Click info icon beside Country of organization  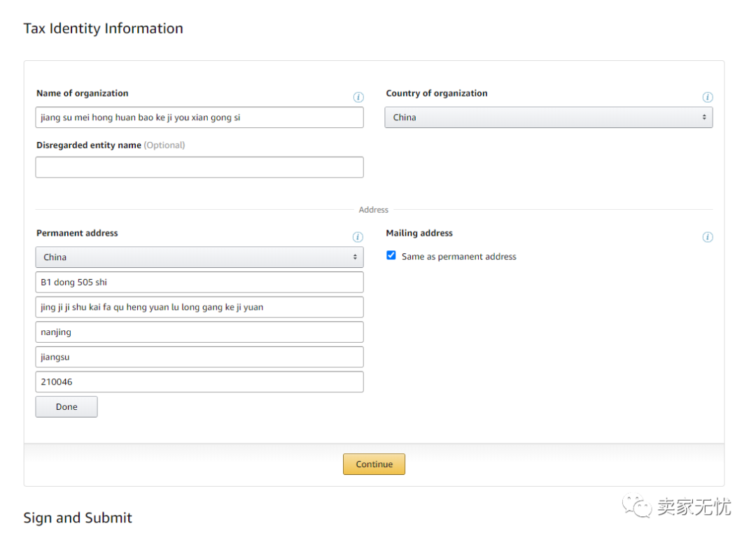coord(708,97)
